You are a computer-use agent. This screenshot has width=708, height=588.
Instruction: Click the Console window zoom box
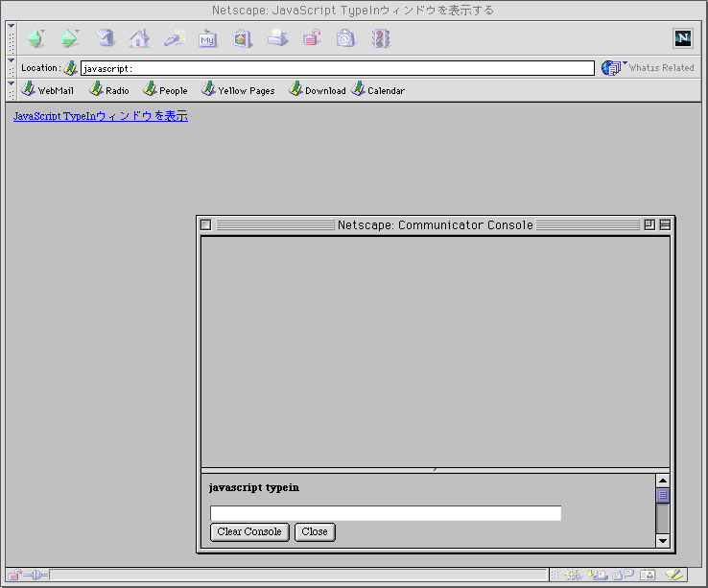click(649, 224)
